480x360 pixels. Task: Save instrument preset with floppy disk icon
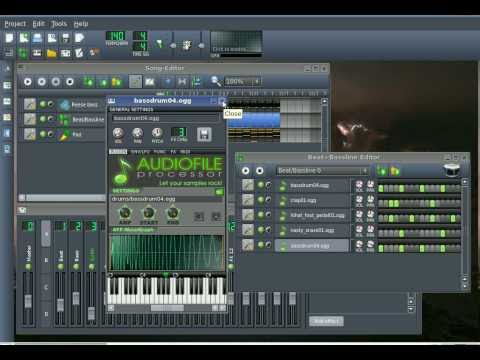pyautogui.click(x=204, y=134)
